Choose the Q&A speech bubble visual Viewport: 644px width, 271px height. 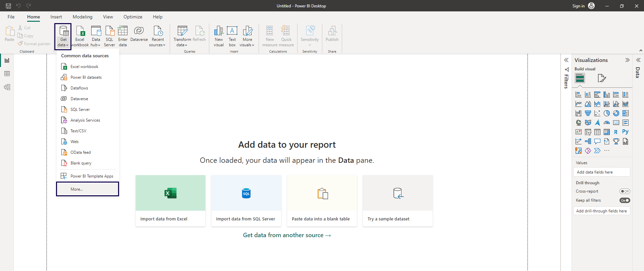click(597, 142)
